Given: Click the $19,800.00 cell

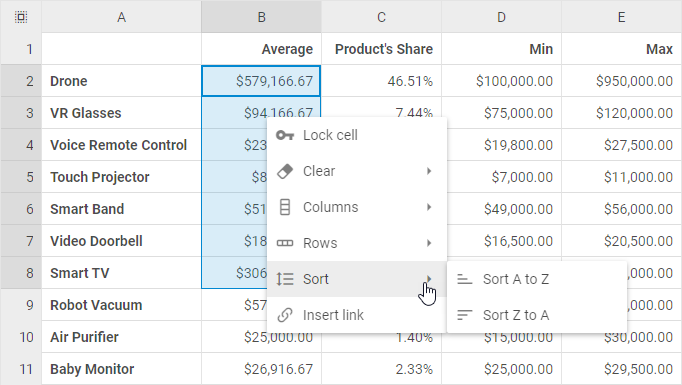Looking at the screenshot, I should tap(505, 145).
